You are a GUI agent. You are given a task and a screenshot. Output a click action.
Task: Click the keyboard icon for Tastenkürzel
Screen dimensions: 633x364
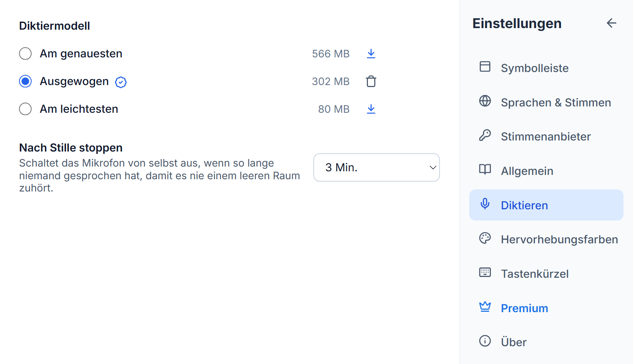click(x=485, y=272)
